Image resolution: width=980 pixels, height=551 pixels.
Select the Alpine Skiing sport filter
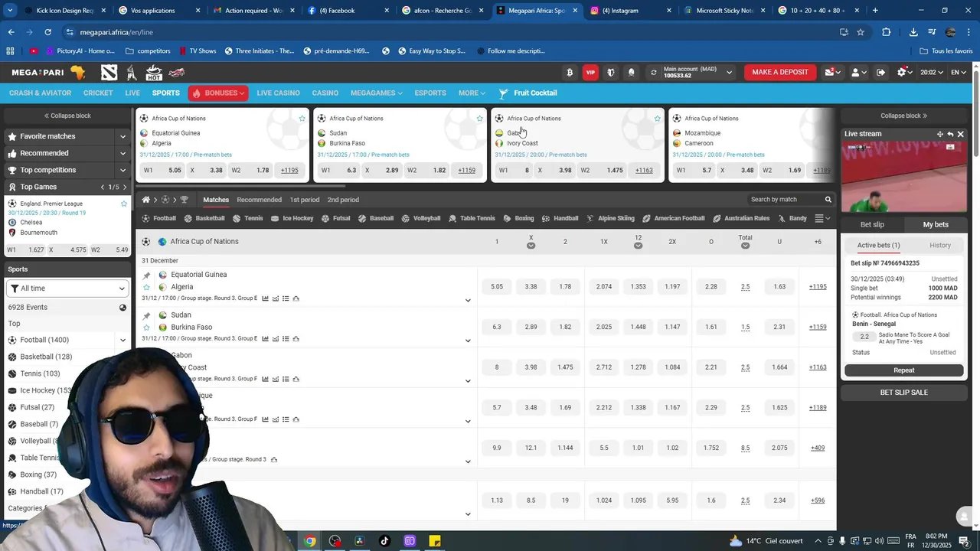[x=610, y=218]
